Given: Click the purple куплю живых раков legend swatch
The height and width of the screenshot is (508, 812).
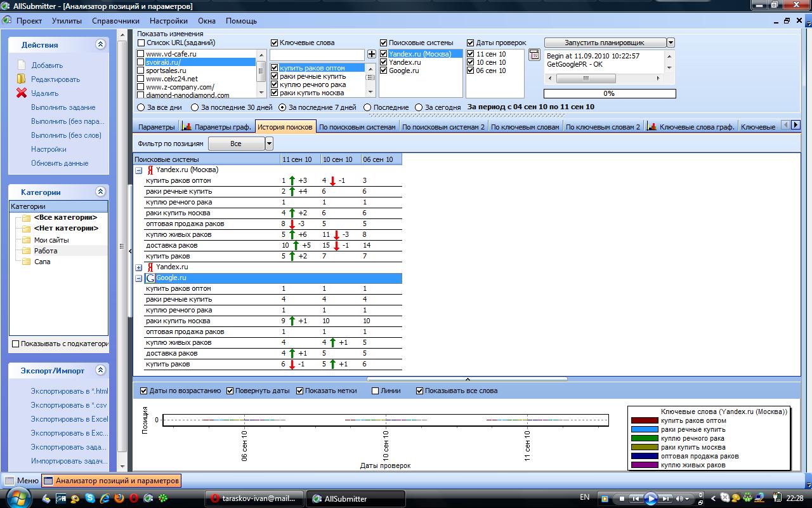Looking at the screenshot, I should tap(644, 465).
